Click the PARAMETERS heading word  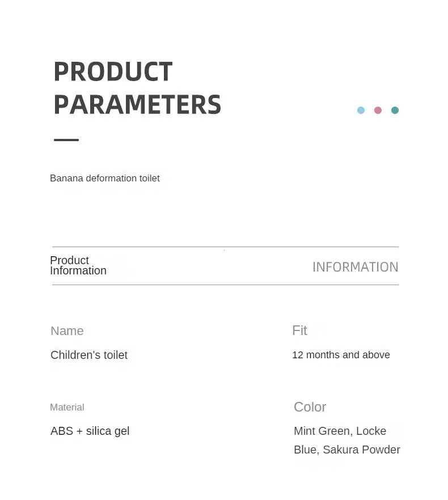tap(138, 104)
